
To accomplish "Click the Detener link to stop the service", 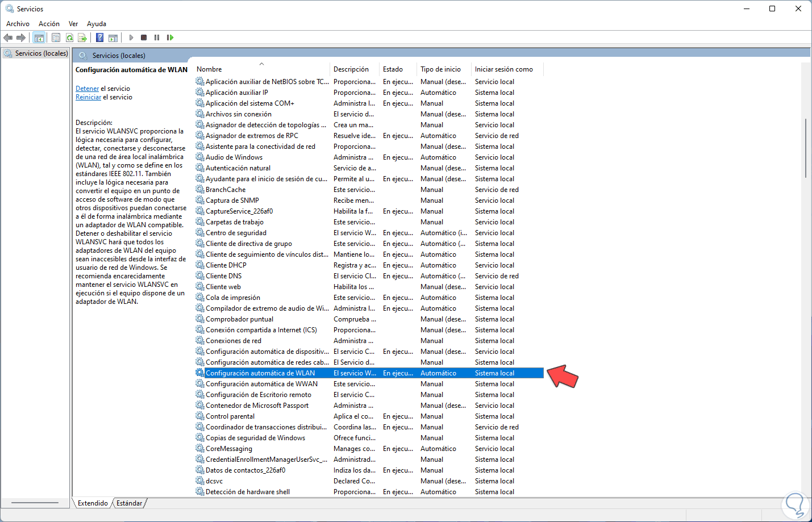I will (x=88, y=89).
